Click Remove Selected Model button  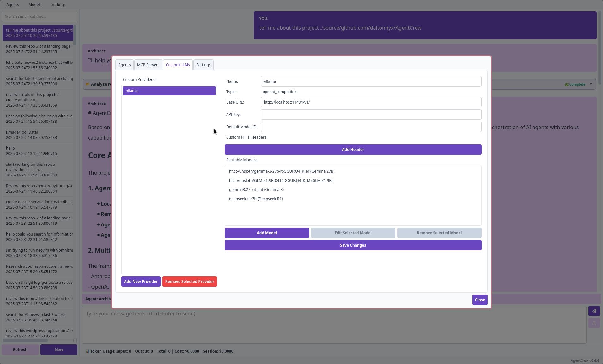coord(439,233)
